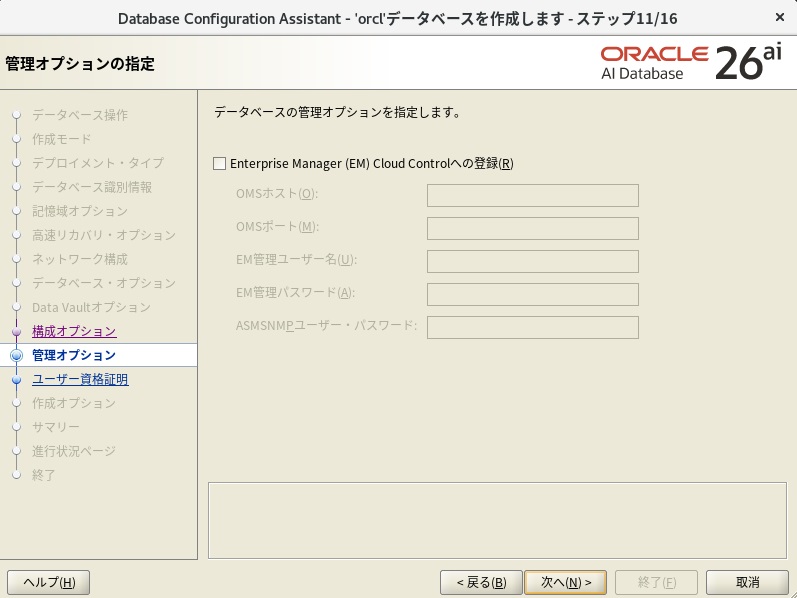The height and width of the screenshot is (598, 797).
Task: Click the EM管理ユーザー名(U) label
Action: click(x=296, y=260)
